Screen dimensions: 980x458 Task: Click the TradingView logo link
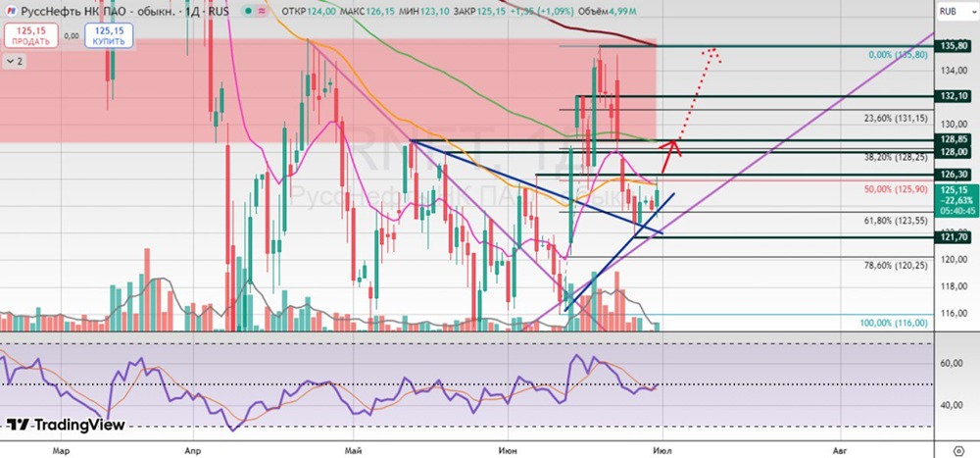66,425
